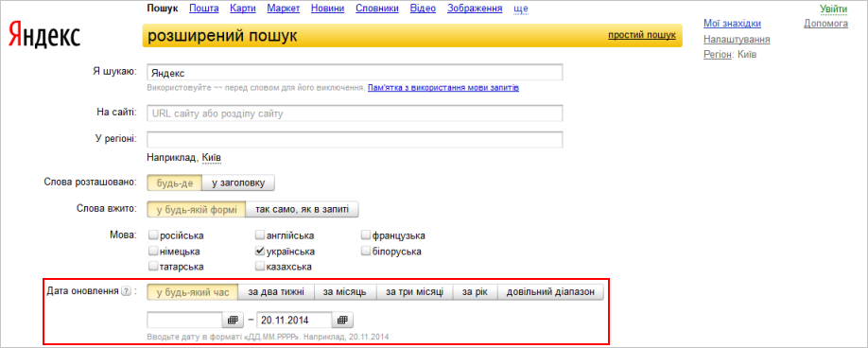The image size is (868, 348).
Task: Click the help question mark by Дата оновлення
Action: click(x=126, y=292)
